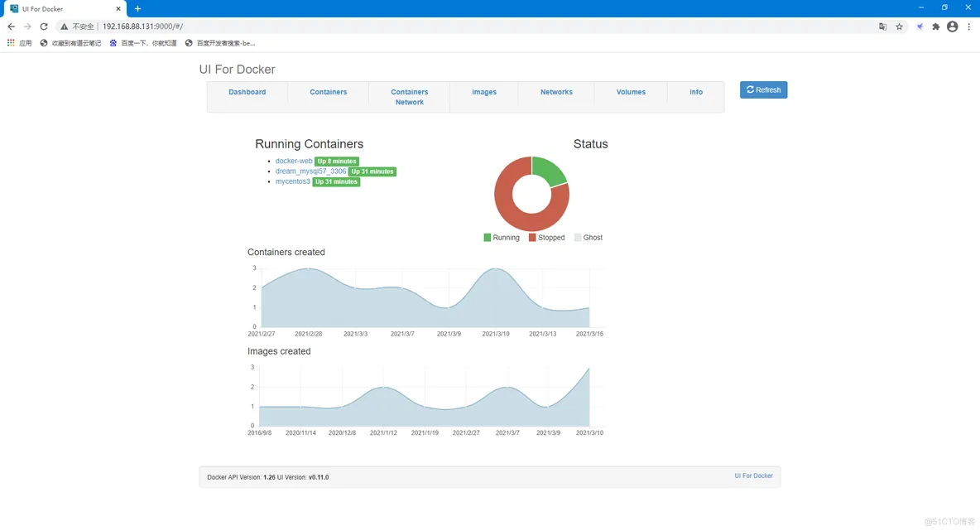980x531 pixels.
Task: Click the 'Up 8 minutes' status badge
Action: tap(336, 162)
